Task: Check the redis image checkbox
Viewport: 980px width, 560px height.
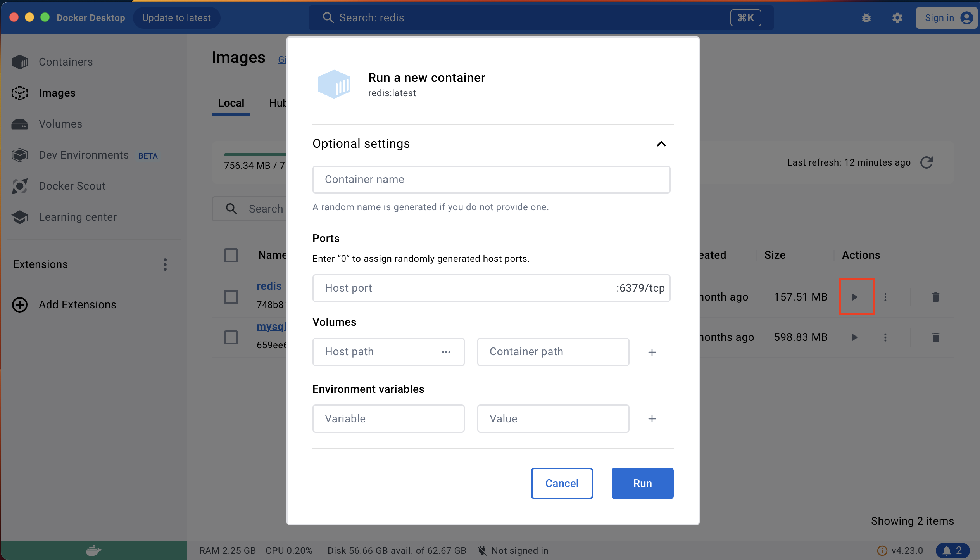Action: 231,297
